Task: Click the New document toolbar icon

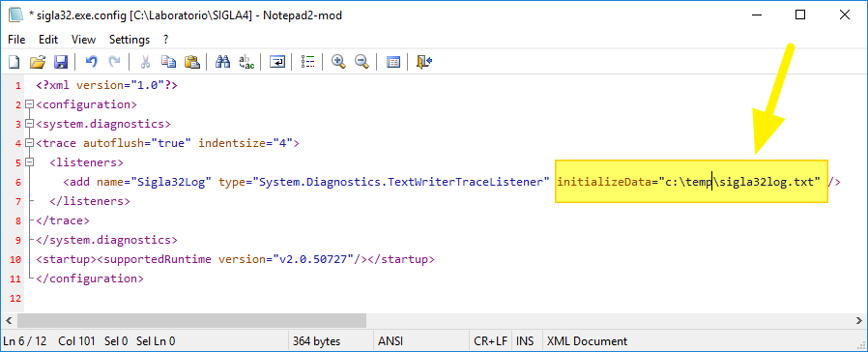Action: (x=14, y=62)
